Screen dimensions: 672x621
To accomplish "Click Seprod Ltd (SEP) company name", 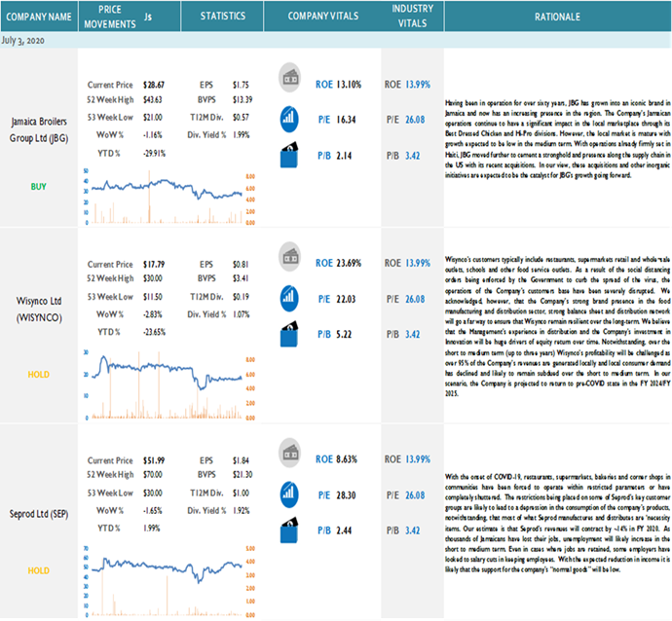I will (x=39, y=514).
